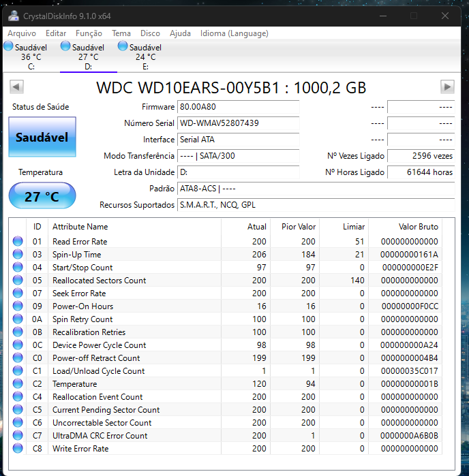Open the Ajuda menu

click(180, 33)
